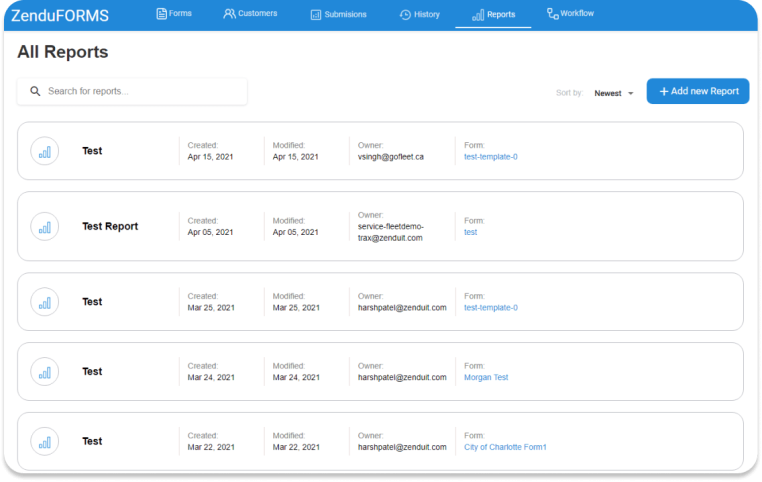Open the 'test' form link
The height and width of the screenshot is (482, 762).
(470, 232)
